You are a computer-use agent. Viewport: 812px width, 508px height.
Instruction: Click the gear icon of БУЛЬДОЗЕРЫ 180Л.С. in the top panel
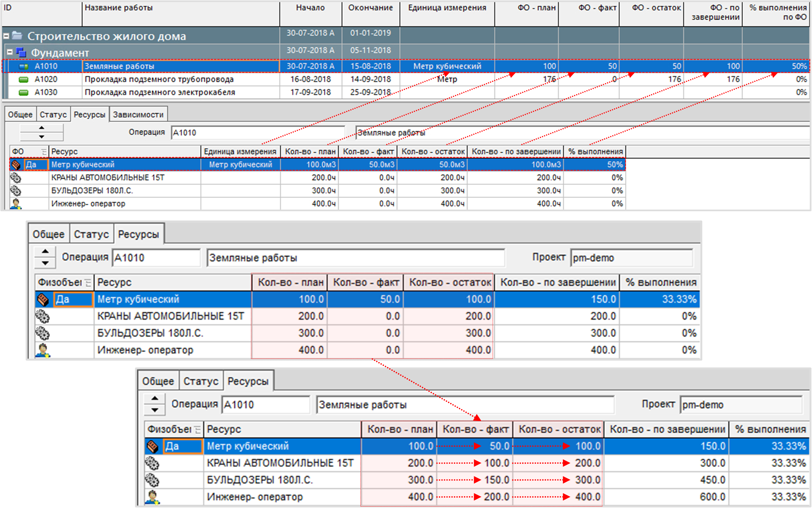(x=15, y=191)
